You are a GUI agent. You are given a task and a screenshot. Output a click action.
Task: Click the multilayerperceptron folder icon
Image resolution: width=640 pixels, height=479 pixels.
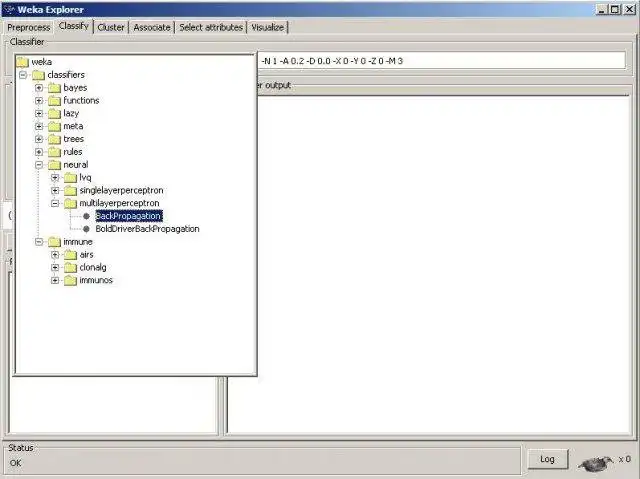pyautogui.click(x=70, y=203)
